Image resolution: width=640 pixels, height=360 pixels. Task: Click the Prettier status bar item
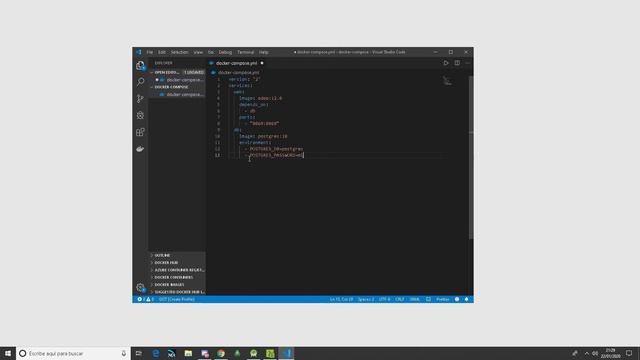point(443,299)
